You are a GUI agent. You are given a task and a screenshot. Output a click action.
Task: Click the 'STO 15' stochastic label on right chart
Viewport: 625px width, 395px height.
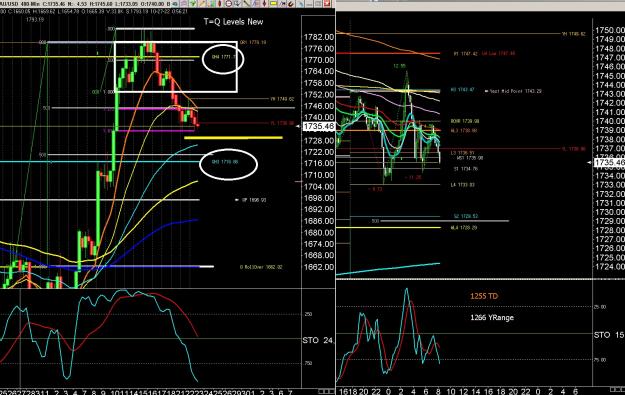coord(609,335)
